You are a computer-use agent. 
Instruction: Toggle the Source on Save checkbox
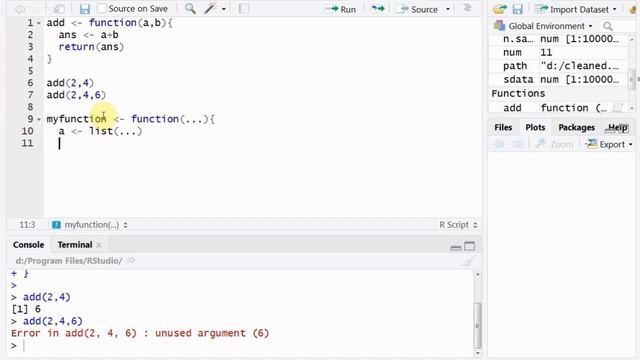[102, 9]
